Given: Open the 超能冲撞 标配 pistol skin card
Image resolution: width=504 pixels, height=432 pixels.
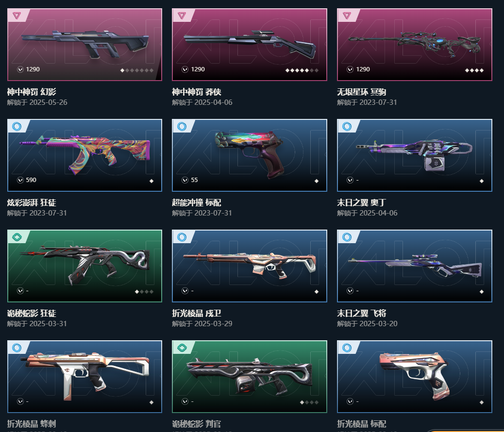Looking at the screenshot, I should pos(250,155).
